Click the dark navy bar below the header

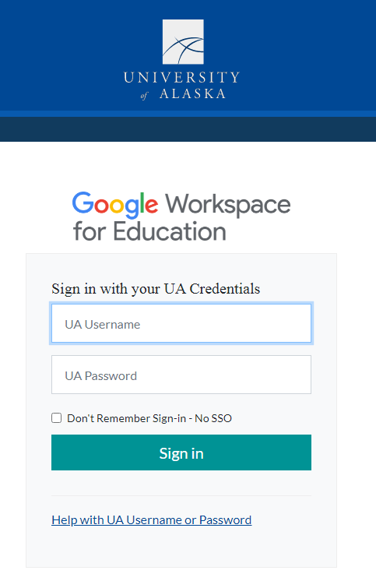coord(188,129)
